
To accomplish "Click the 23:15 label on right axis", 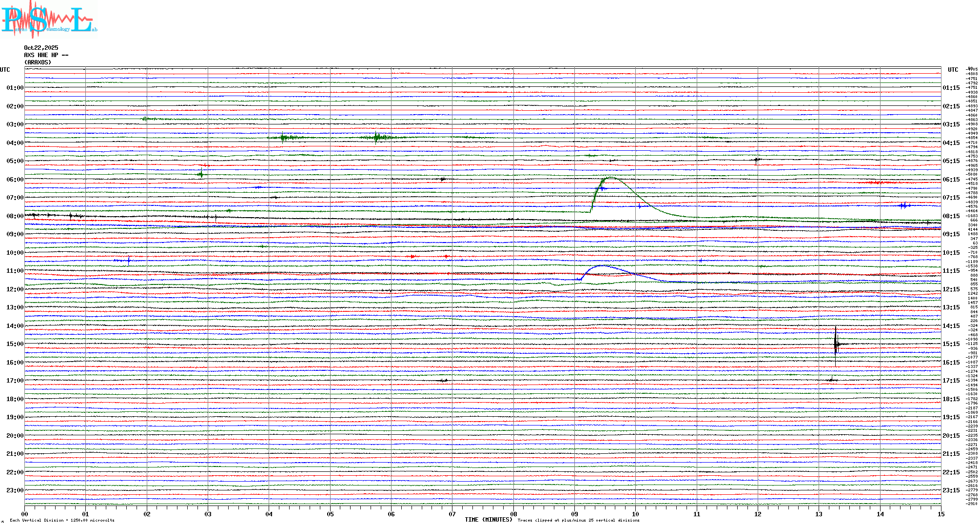I will pos(951,490).
